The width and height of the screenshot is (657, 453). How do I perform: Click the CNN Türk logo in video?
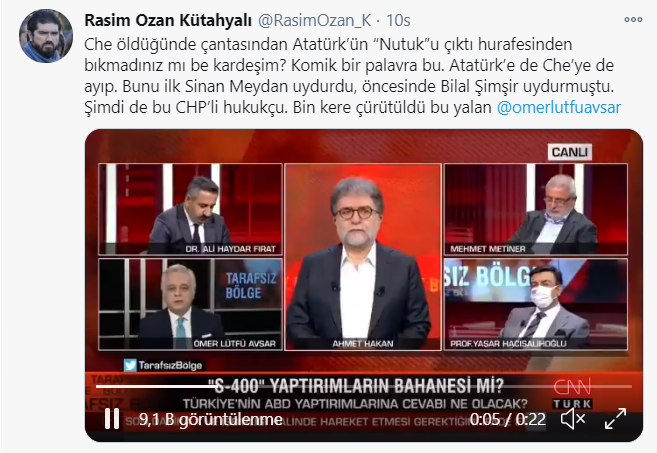tap(572, 394)
